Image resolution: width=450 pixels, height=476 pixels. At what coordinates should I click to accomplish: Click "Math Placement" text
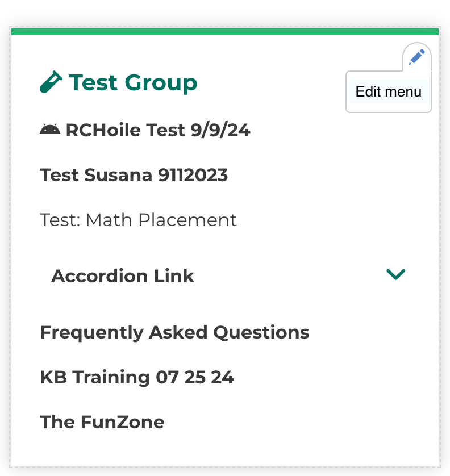pos(161,220)
